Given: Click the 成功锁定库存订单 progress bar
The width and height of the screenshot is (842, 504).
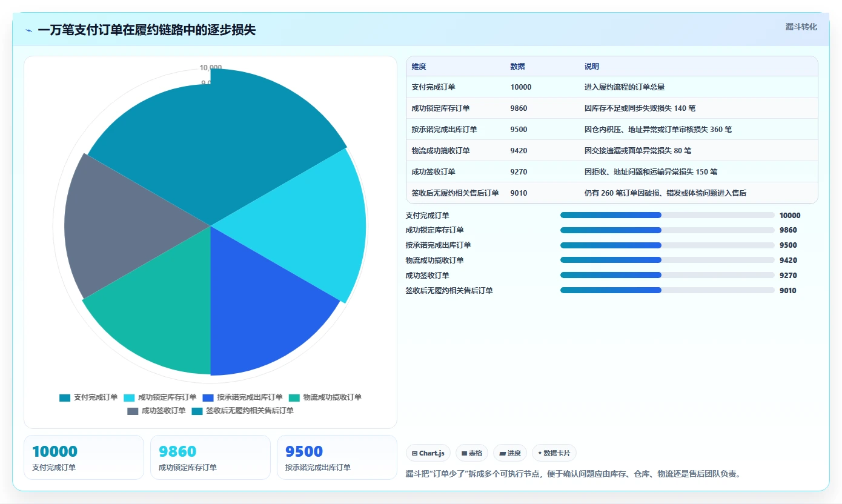Looking at the screenshot, I should [667, 230].
